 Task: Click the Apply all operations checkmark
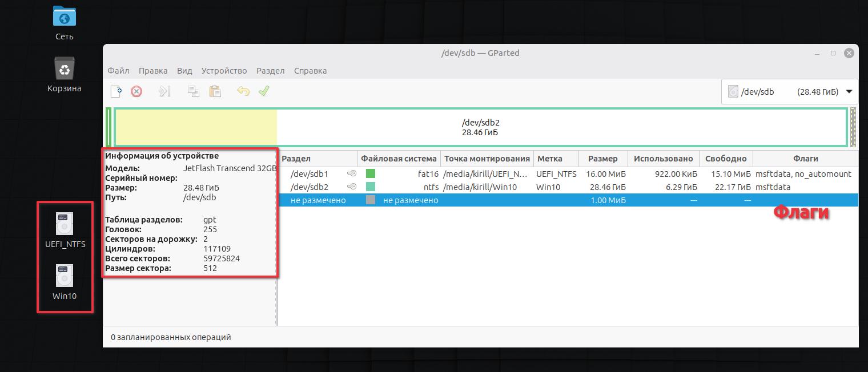tap(264, 91)
